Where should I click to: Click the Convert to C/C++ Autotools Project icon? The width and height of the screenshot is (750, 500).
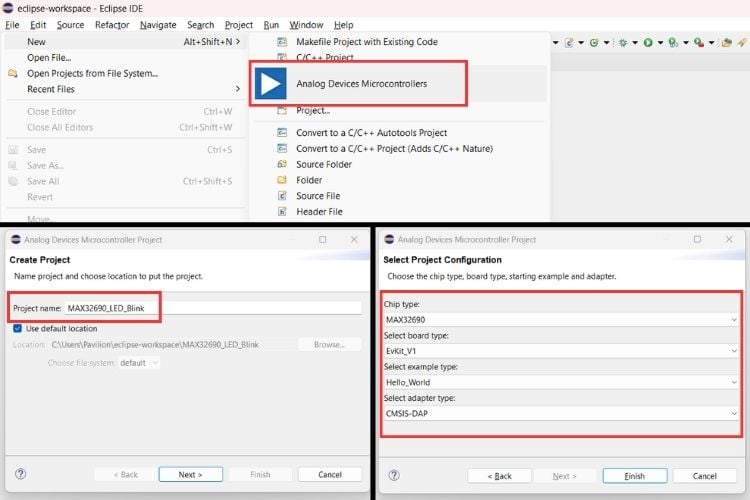[x=282, y=133]
